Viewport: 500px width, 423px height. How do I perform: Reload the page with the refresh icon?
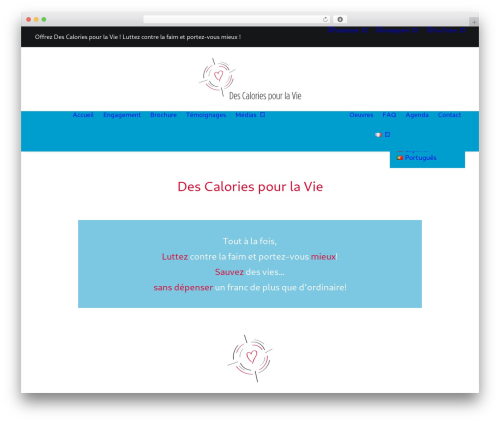point(325,19)
